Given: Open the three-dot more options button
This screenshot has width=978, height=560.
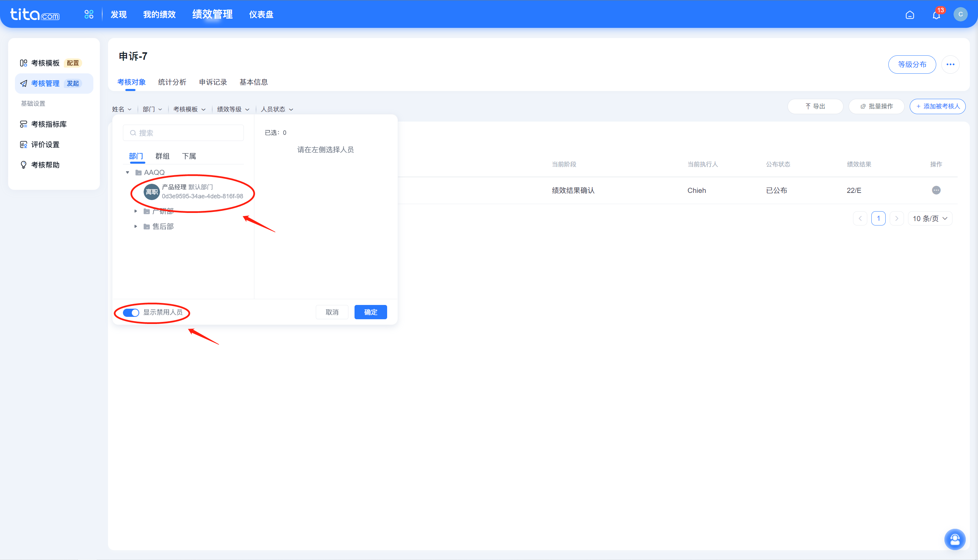Looking at the screenshot, I should pos(950,65).
